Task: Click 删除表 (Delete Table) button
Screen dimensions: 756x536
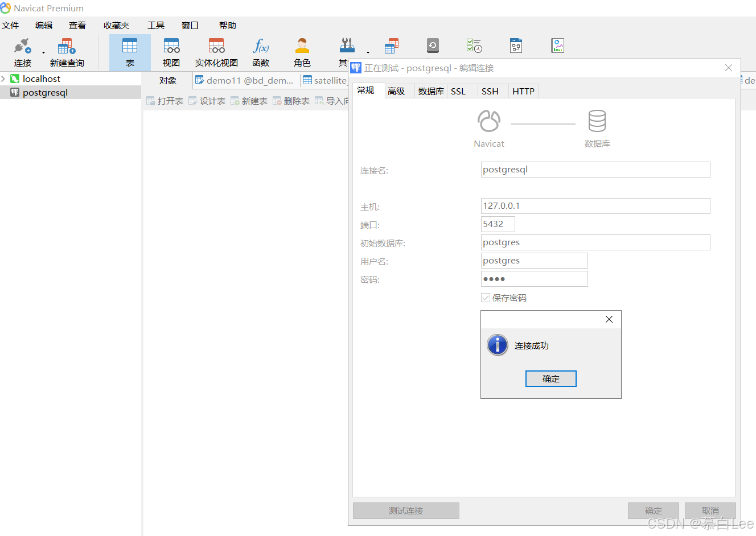Action: coord(291,101)
